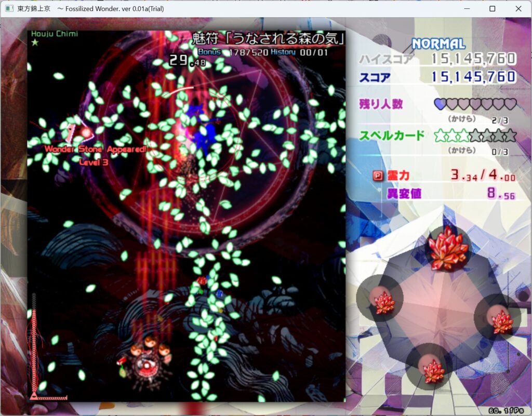Click the last gray spell card star
This screenshot has width=532, height=416.
[510, 136]
